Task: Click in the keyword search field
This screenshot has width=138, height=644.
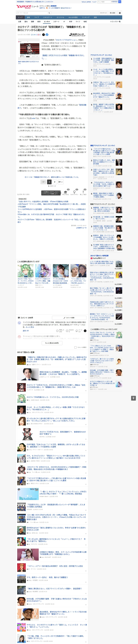Action: [x=32, y=13]
